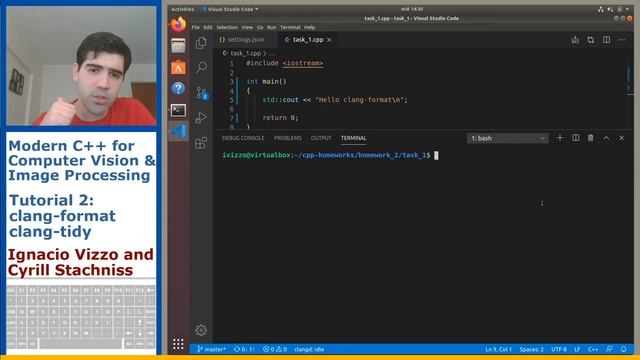Viewport: 640px width, 360px height.
Task: Split the editor to the right
Action: pyautogui.click(x=607, y=40)
